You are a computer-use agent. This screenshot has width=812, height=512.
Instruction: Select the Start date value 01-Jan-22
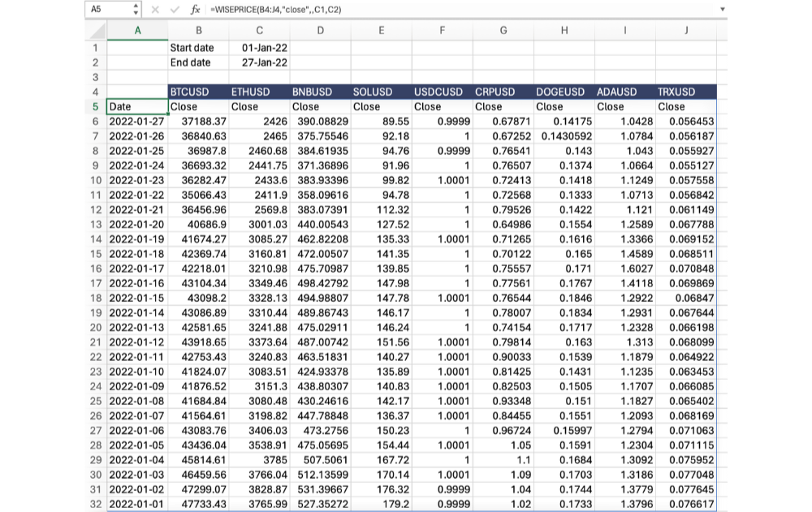(259, 48)
